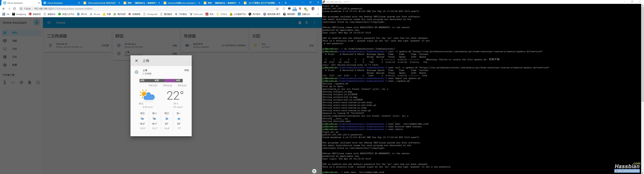Image resolution: width=644 pixels, height=174 pixels.
Task: Click the large partly-cloudy weather icon
Action: (x=147, y=95)
